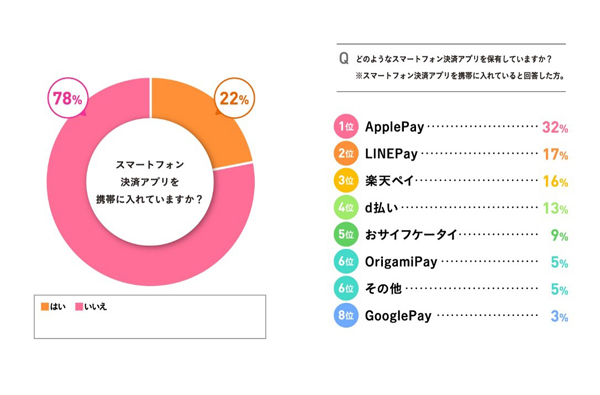
Task: Select the orange はい legend swatch
Action: point(45,307)
